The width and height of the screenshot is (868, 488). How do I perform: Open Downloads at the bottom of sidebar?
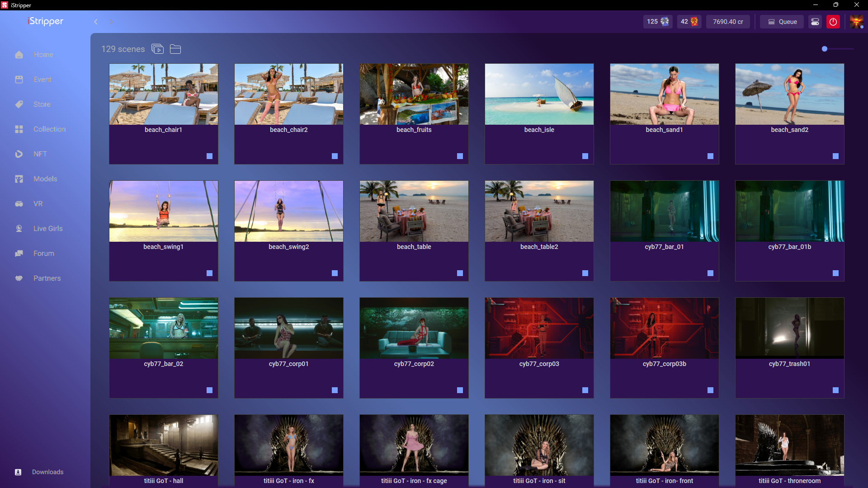click(47, 472)
